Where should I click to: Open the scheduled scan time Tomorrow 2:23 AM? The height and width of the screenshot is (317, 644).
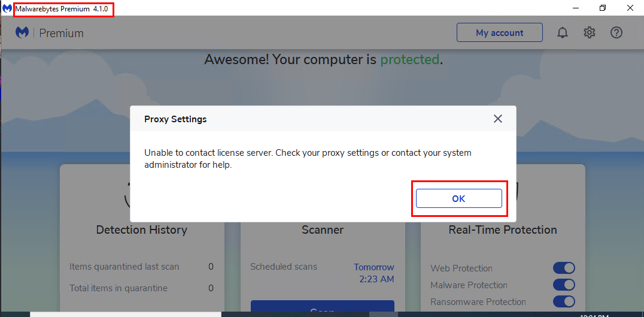click(373, 273)
